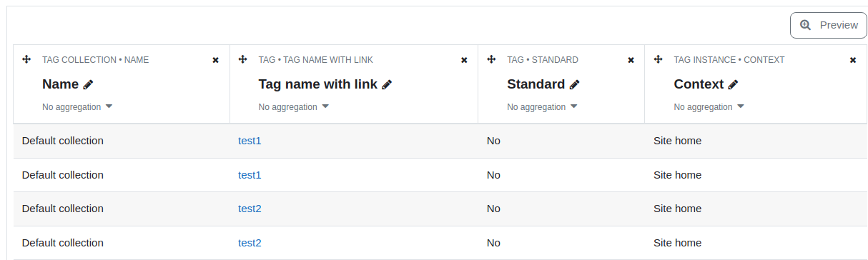Open aggregation dropdown under Context
The image size is (868, 260).
click(x=709, y=106)
